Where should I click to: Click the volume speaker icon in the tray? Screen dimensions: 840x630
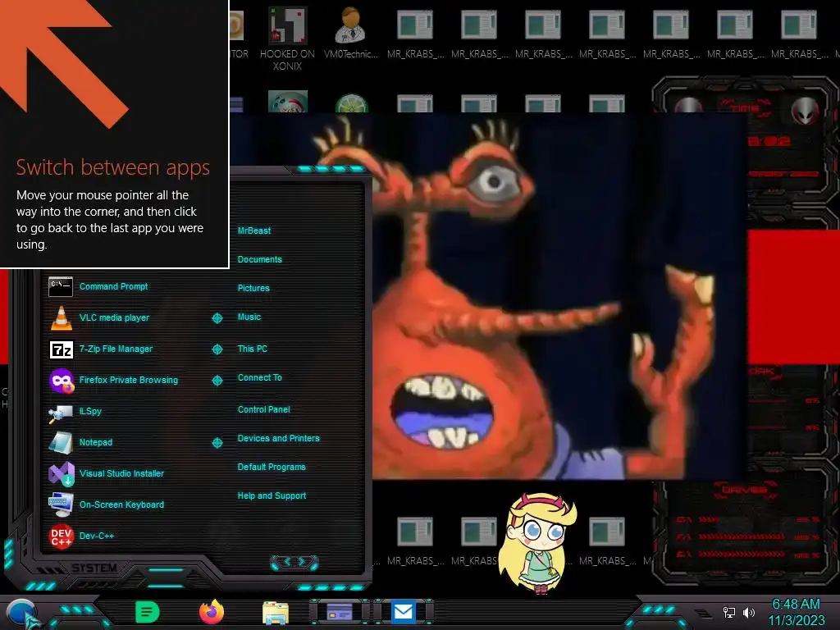point(748,612)
